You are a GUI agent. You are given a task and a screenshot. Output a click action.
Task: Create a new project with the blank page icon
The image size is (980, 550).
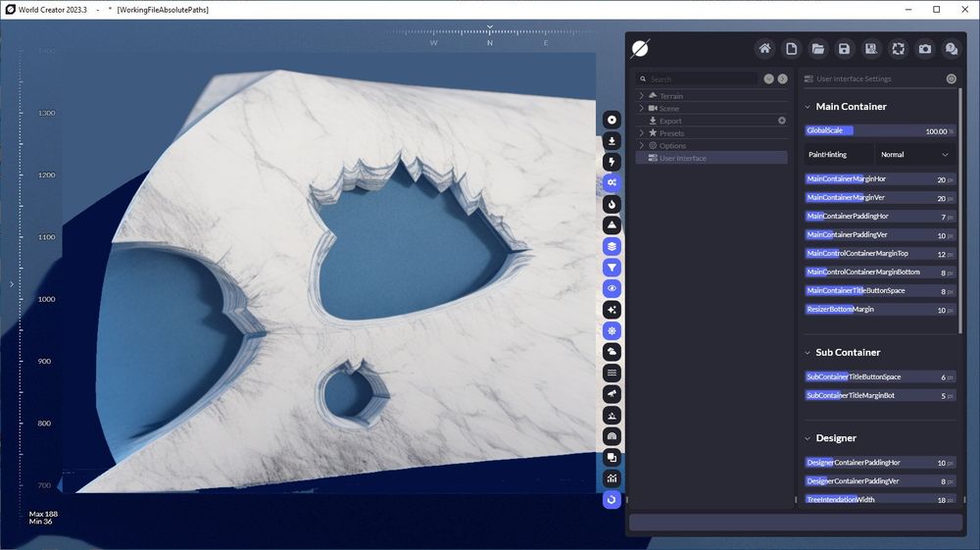tap(791, 49)
